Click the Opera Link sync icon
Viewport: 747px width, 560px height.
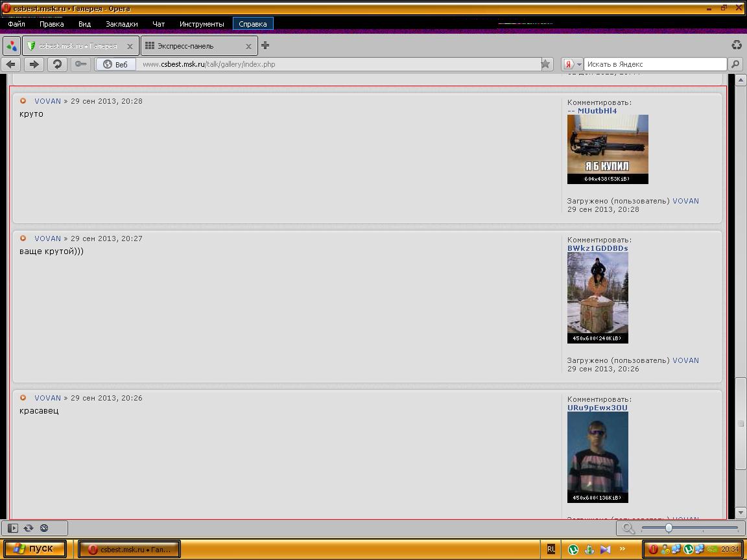[29, 528]
